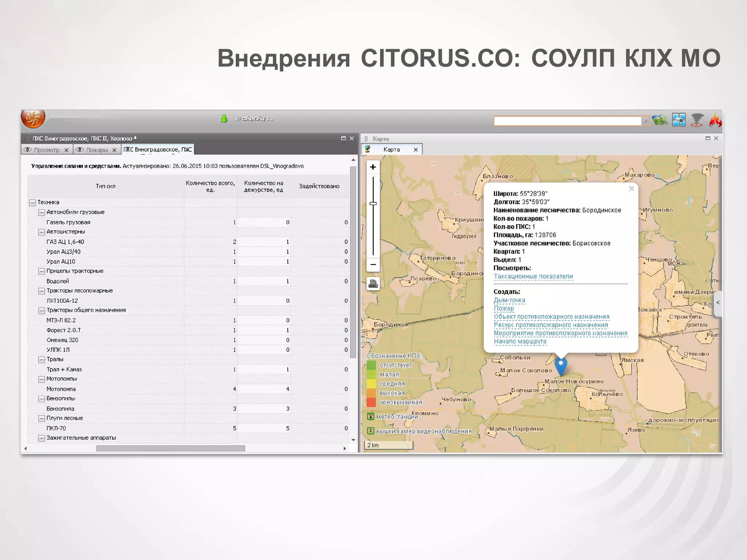This screenshot has width=747, height=560.
Task: Collapse Плуги лесные group
Action: tap(42, 419)
